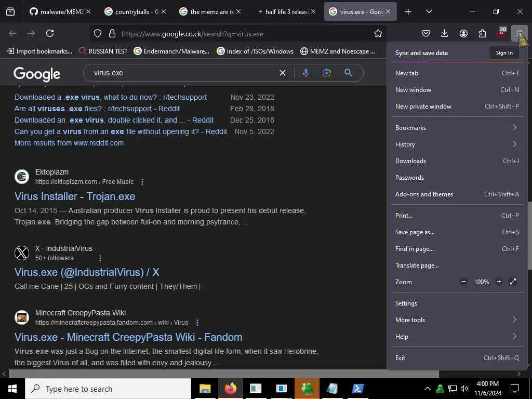Screen dimensions: 532x399
Task: Submit search with magnifier icon
Action: point(349,72)
